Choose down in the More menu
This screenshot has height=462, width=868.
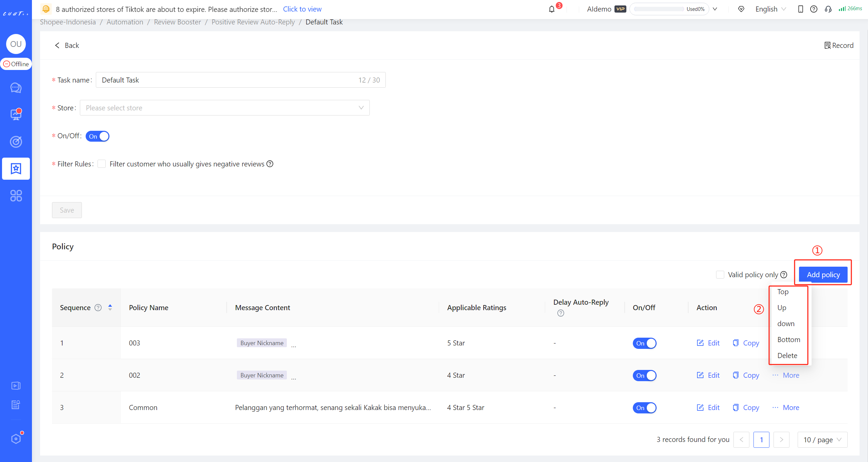pos(786,323)
